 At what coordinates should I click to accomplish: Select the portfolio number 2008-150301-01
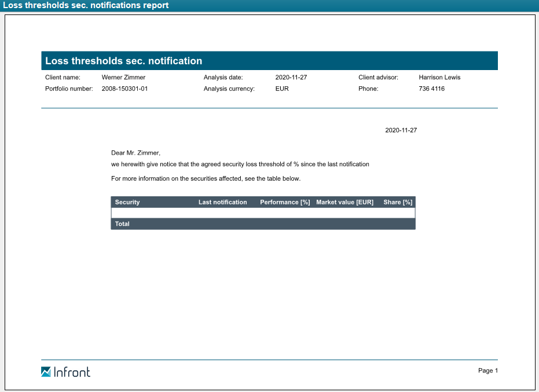pyautogui.click(x=124, y=89)
